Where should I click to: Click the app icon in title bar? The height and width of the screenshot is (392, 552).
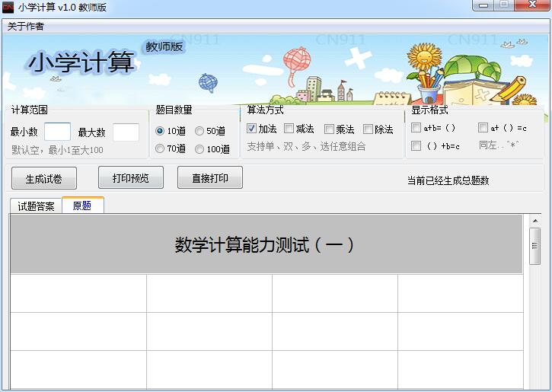point(8,7)
